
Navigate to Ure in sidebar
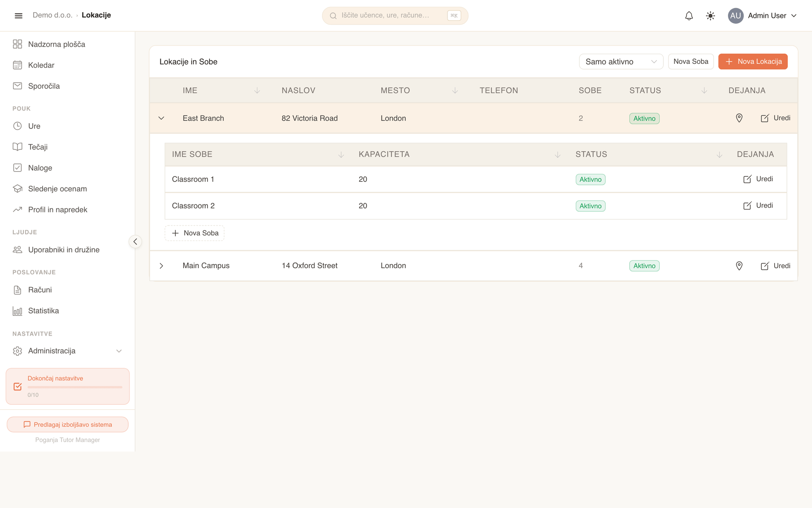(x=34, y=126)
